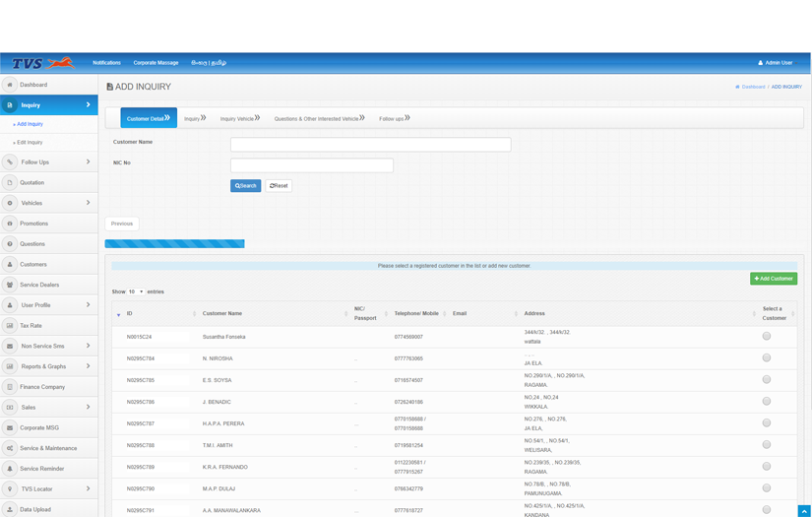Click the blue striped progress bar
Viewport: 812px width, 517px height.
[x=174, y=244]
